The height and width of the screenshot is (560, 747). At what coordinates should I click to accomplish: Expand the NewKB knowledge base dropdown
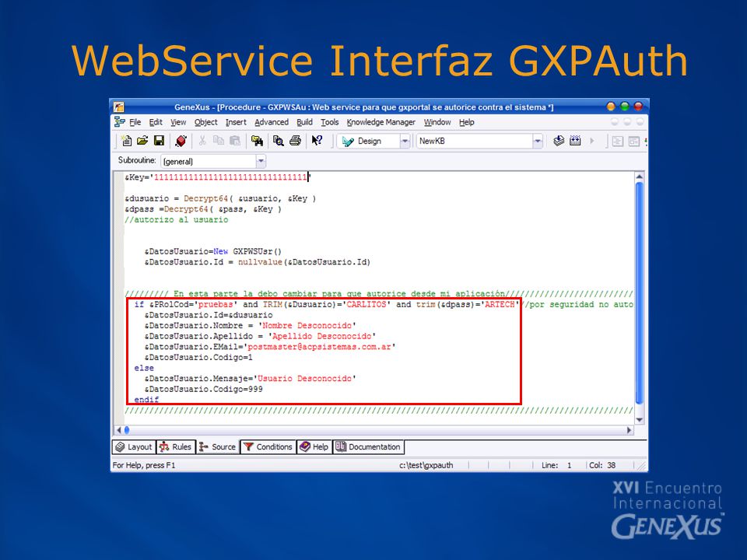pos(538,141)
